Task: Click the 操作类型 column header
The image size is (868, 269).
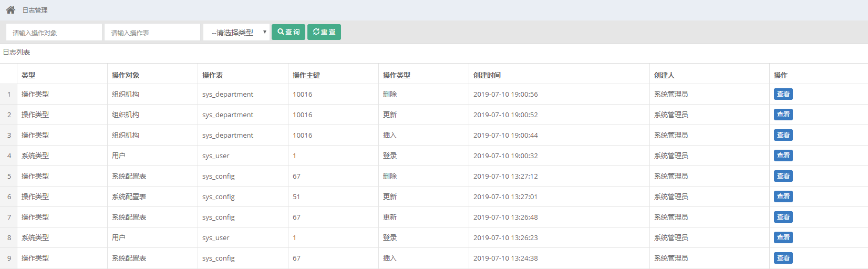Action: pos(397,75)
